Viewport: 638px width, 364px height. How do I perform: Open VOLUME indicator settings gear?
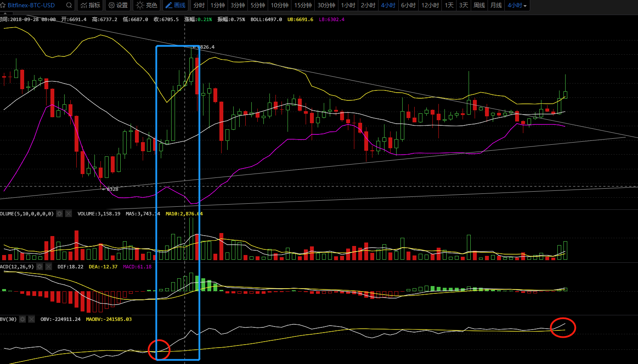tap(59, 214)
